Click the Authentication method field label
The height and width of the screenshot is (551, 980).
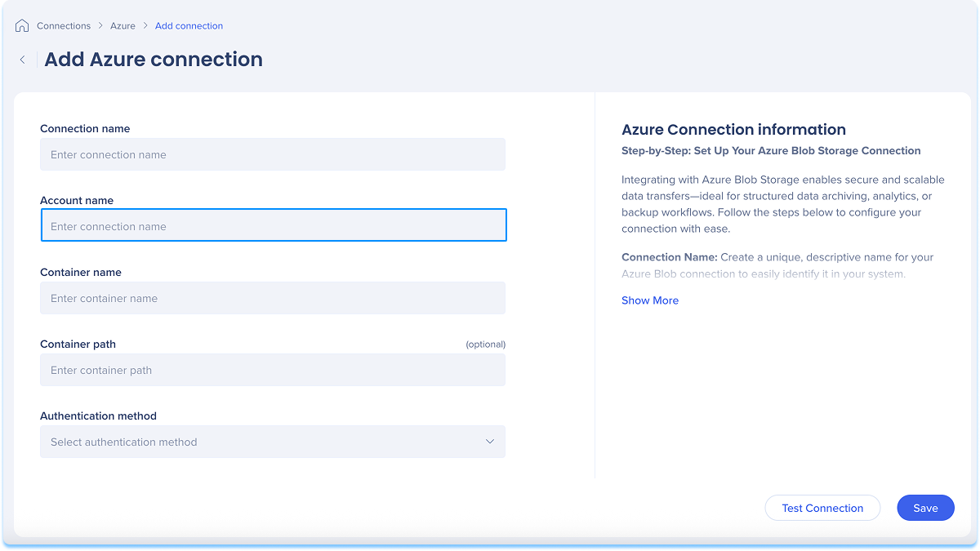[x=98, y=416]
